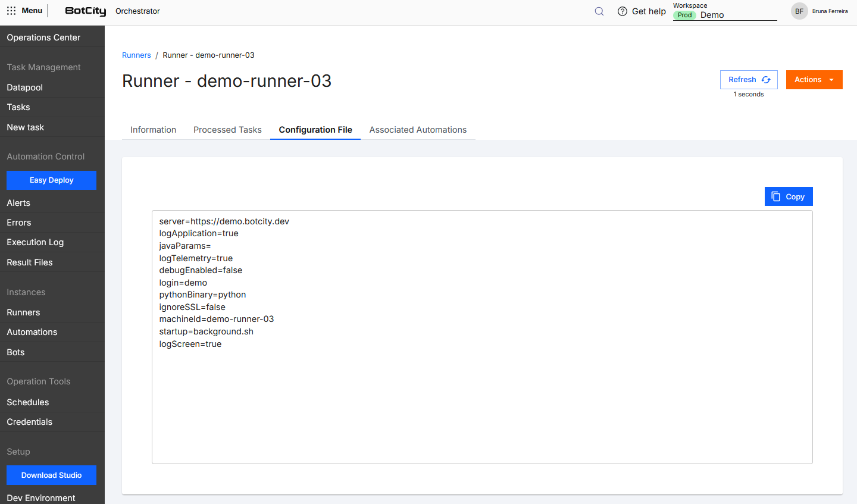Click the BotCity logo
The width and height of the screenshot is (857, 504).
86,11
